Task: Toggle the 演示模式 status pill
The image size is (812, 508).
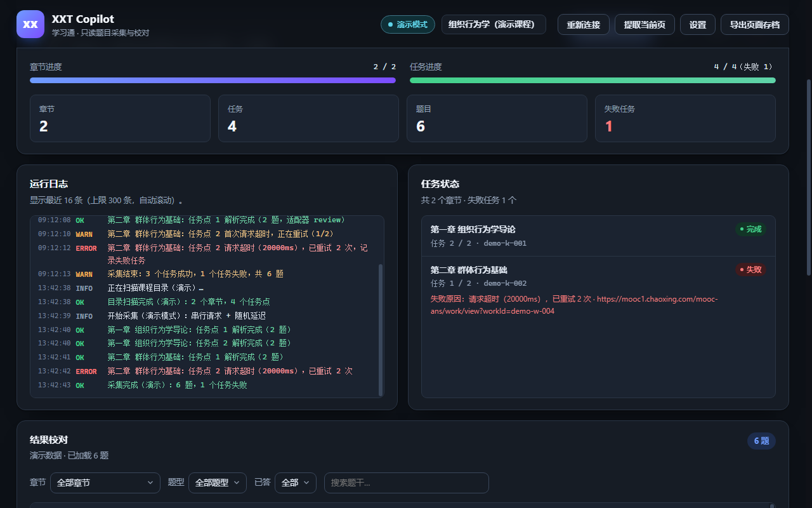Action: pos(408,25)
